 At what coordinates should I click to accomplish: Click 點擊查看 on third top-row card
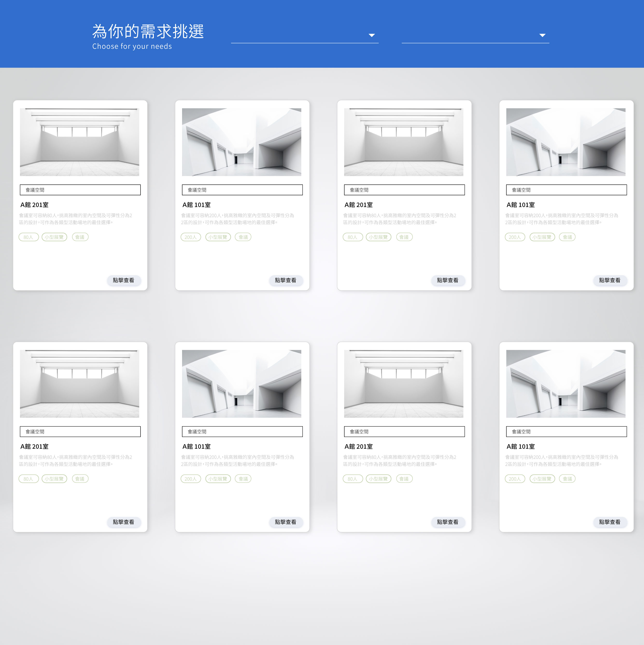point(448,280)
